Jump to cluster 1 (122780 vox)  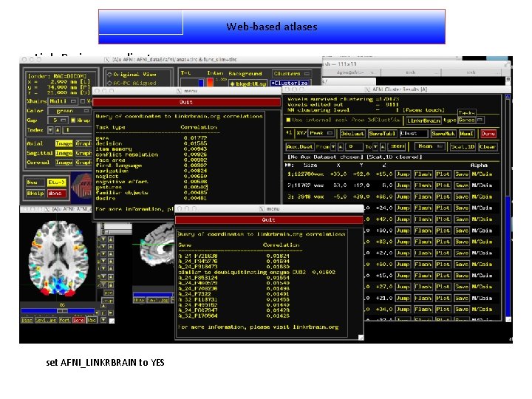pos(403,174)
